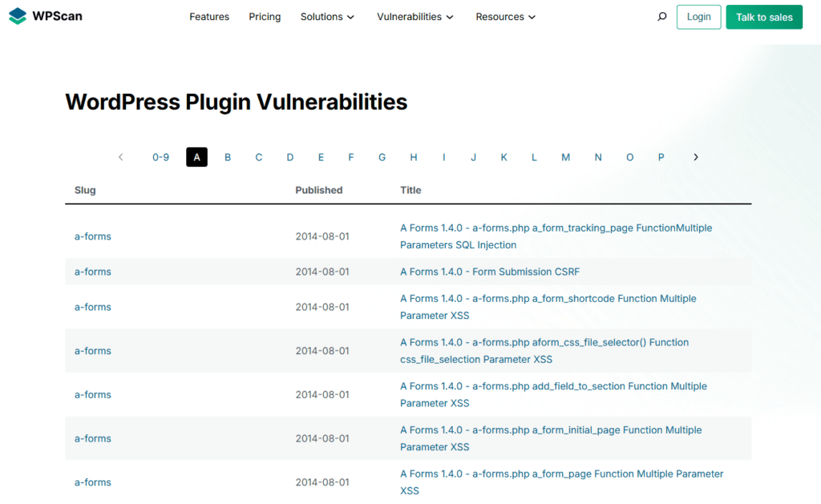Select the letter H filter tab
This screenshot has height=504, width=821.
414,157
